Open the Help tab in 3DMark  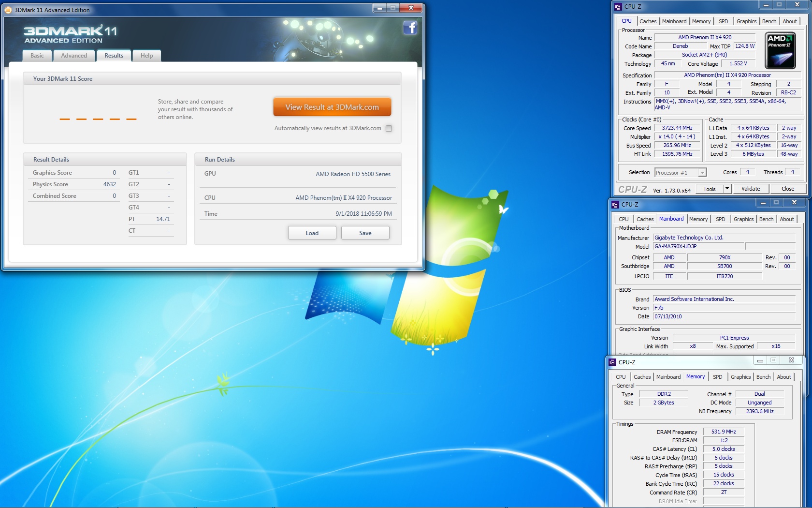(146, 56)
